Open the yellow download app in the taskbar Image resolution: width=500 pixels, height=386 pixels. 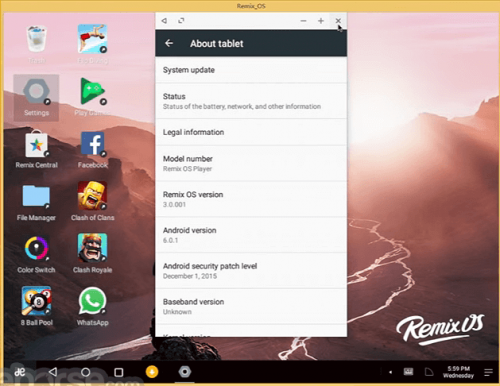[x=152, y=372]
